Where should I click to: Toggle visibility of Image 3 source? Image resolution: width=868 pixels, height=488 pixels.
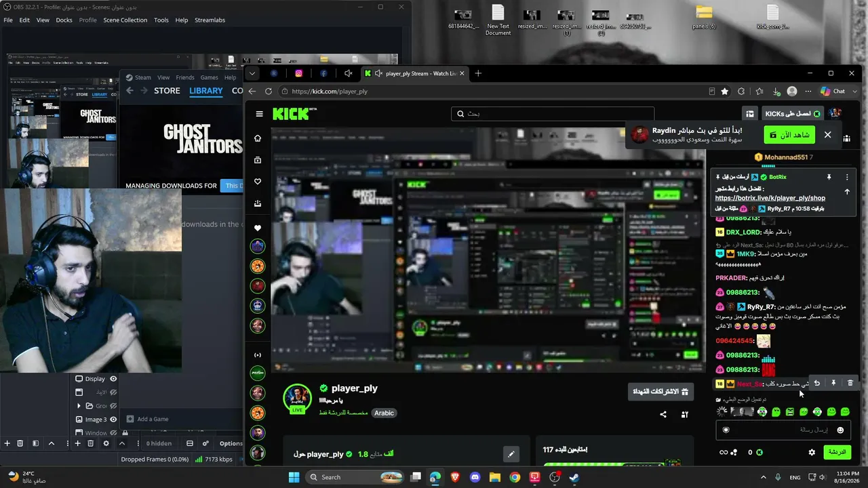pyautogui.click(x=113, y=420)
